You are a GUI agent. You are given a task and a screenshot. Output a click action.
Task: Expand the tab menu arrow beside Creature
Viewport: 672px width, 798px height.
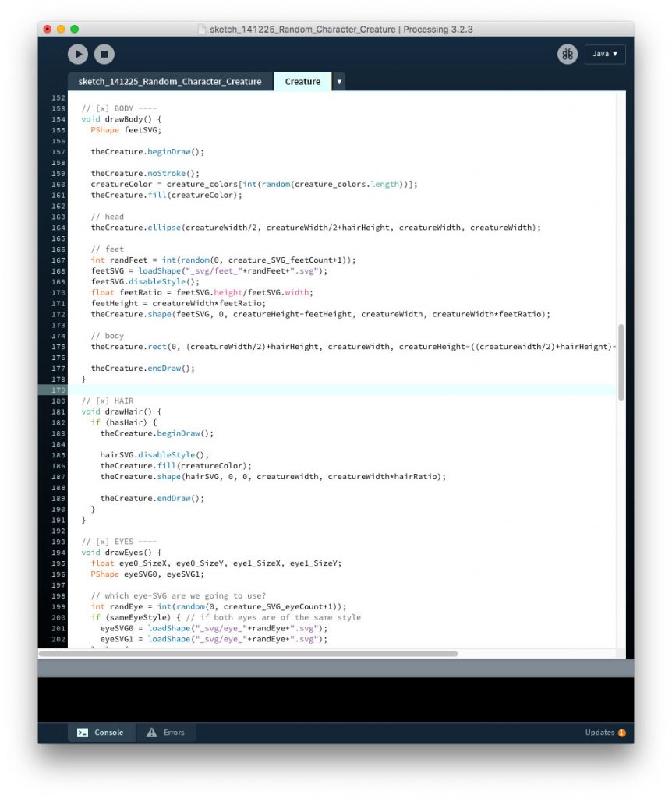[x=339, y=82]
